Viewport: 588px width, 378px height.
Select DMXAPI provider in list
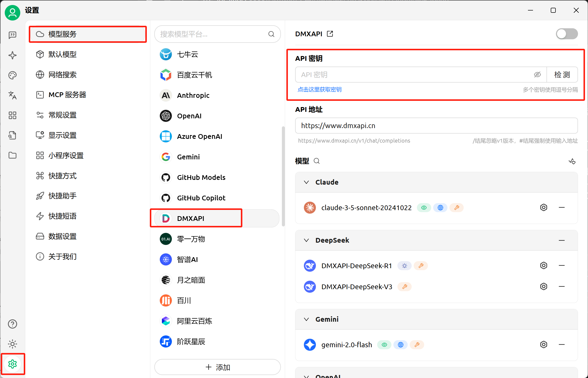[217, 219]
